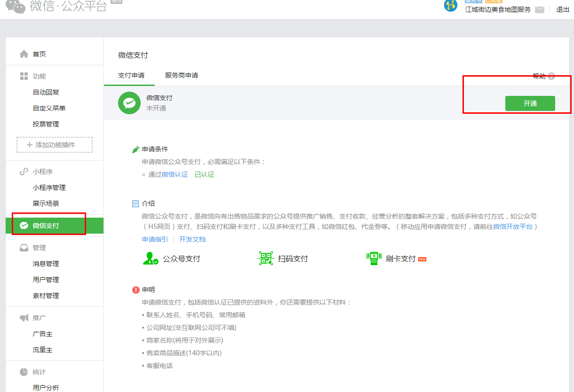Select 微信支付 sidebar menu item
The width and height of the screenshot is (574, 392).
click(x=46, y=226)
